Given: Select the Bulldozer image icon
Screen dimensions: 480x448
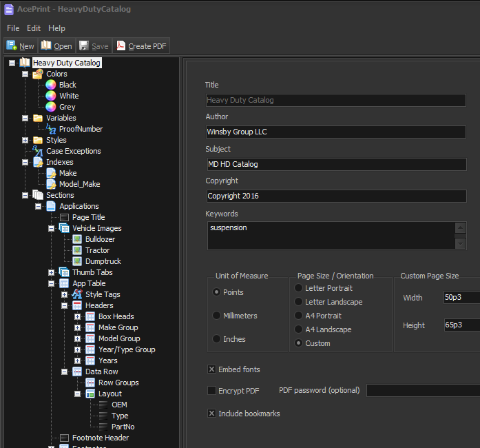Looking at the screenshot, I should point(77,239).
